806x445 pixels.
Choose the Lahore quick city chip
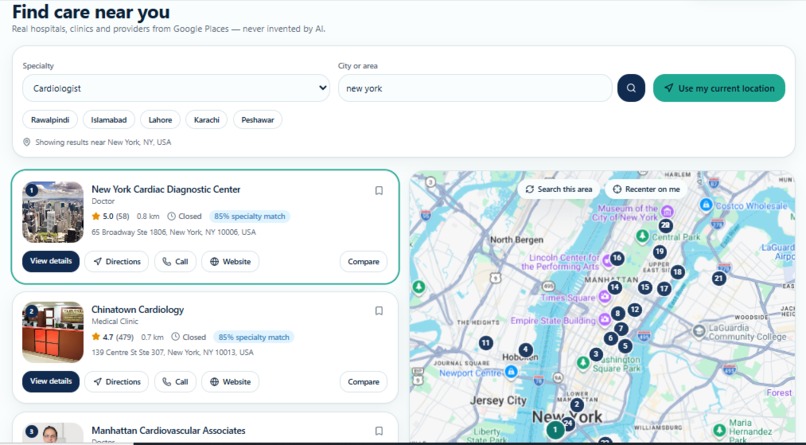160,120
